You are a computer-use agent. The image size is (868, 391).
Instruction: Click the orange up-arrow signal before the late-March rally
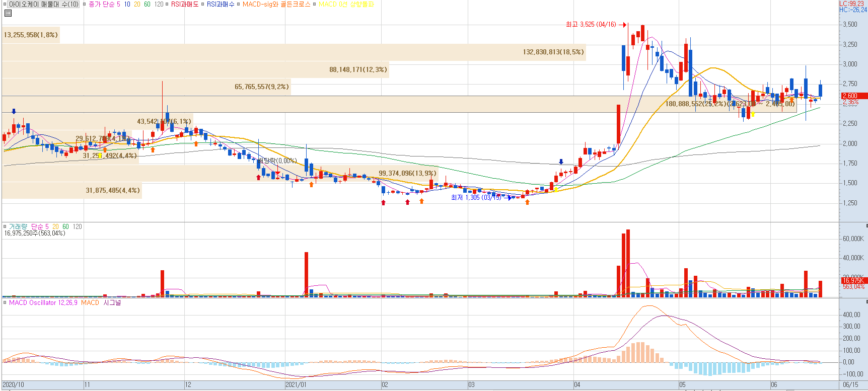527,202
